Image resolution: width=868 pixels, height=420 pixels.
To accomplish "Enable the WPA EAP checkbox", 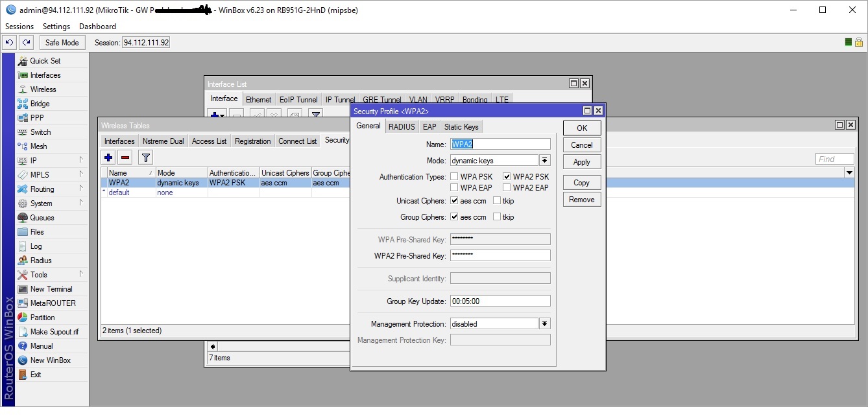I will pyautogui.click(x=454, y=187).
